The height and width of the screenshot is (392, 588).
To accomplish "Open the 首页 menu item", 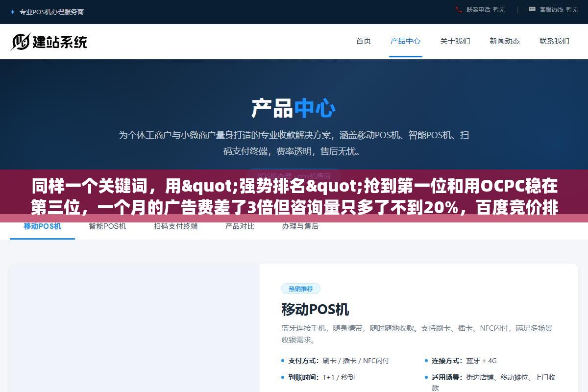I will [x=364, y=41].
